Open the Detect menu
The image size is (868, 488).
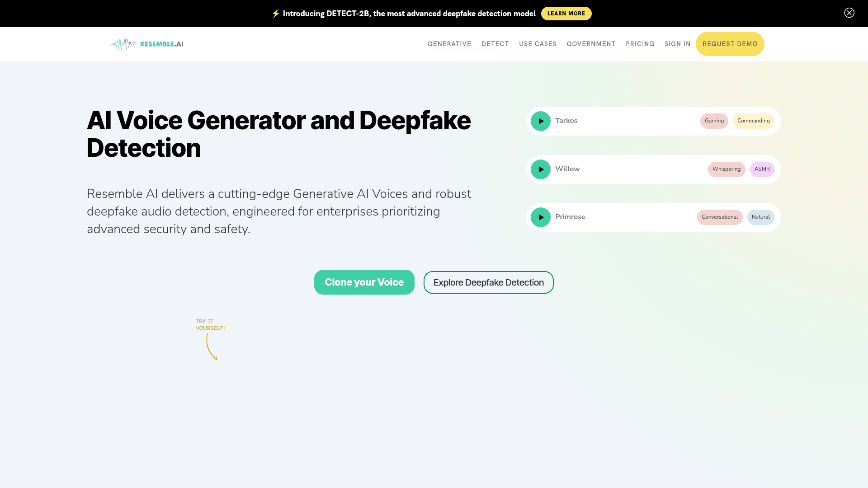tap(495, 44)
